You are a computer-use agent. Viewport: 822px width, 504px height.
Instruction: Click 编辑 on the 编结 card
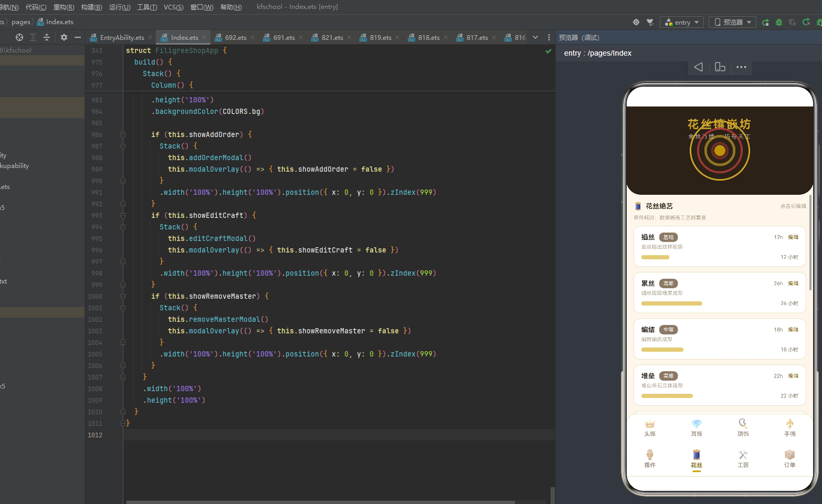click(x=793, y=330)
